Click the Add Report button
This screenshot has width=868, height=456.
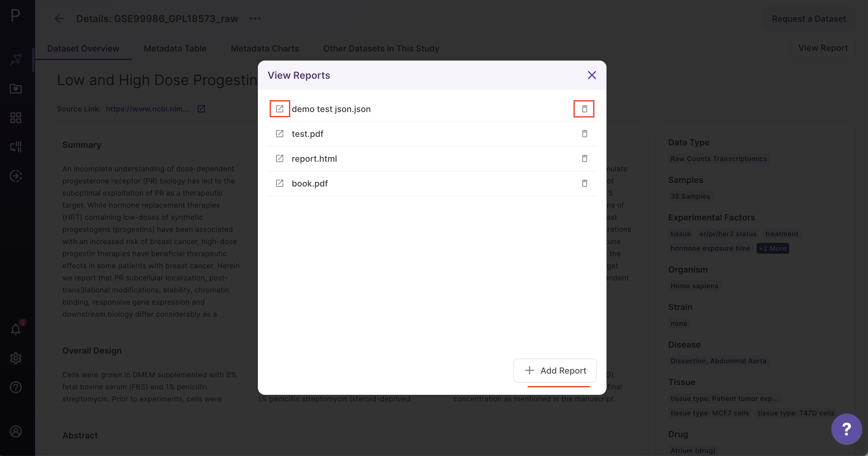point(555,370)
